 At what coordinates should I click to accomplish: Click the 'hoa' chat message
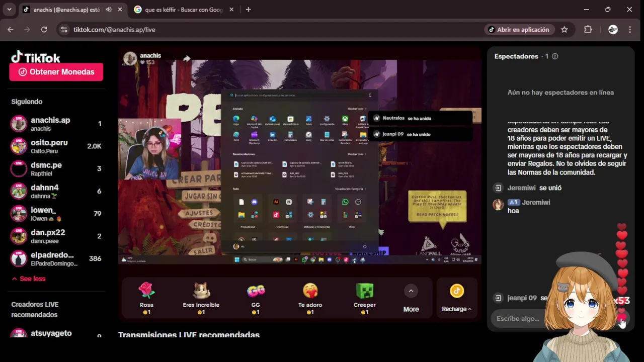tap(513, 211)
